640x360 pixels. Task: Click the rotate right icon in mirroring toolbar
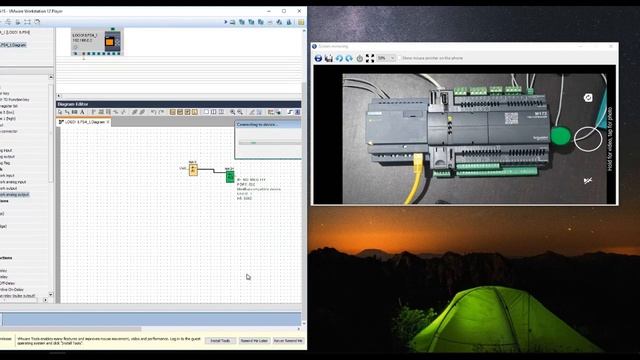point(349,58)
